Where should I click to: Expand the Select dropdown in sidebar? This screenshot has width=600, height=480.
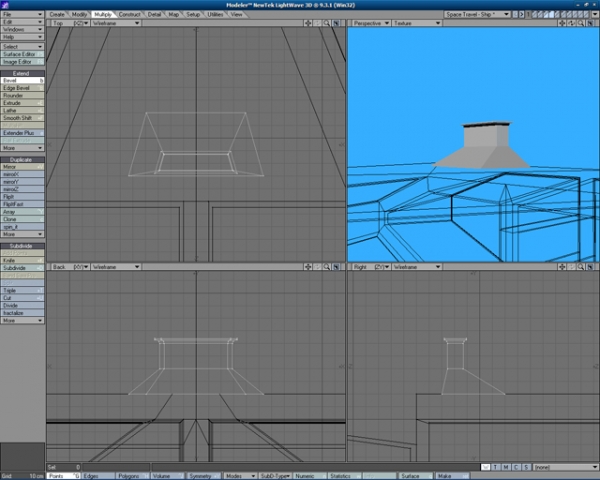click(x=22, y=46)
